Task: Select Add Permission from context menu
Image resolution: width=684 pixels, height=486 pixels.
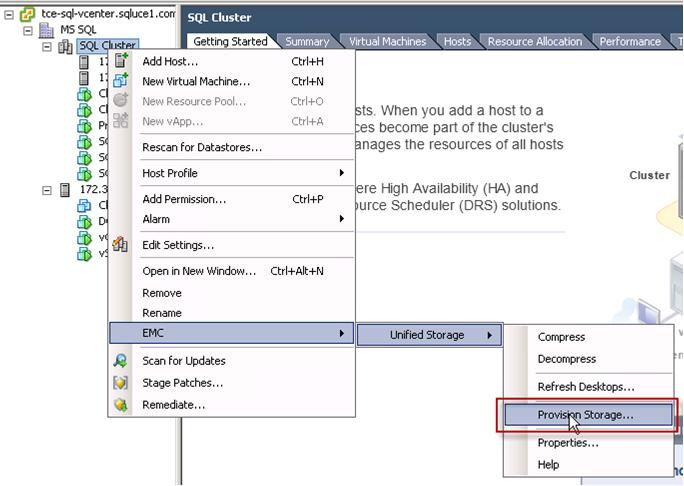Action: point(232,199)
